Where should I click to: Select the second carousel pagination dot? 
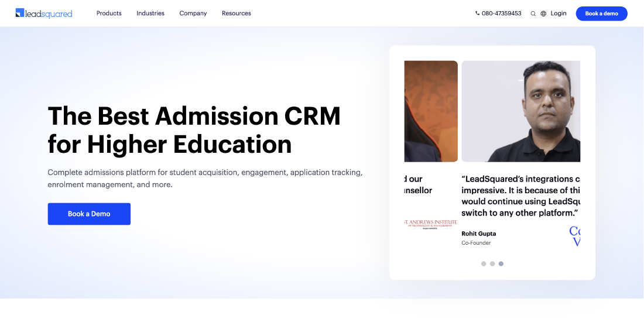coord(492,263)
